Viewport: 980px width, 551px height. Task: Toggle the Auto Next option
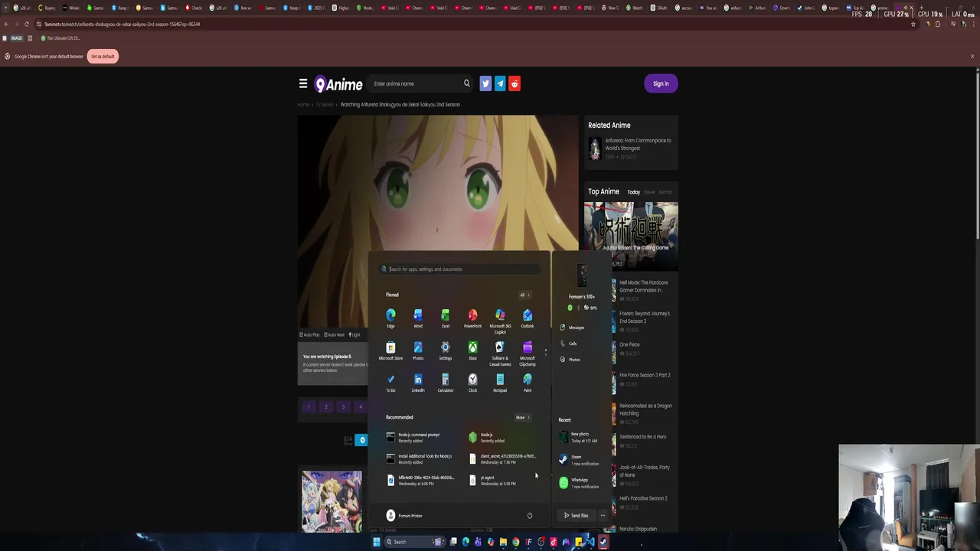(x=335, y=334)
